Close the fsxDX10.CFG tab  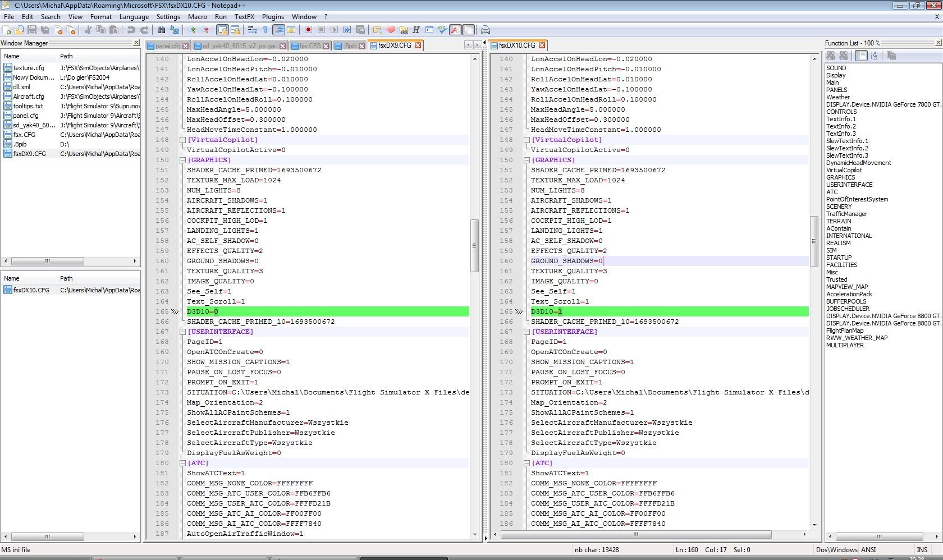point(542,45)
